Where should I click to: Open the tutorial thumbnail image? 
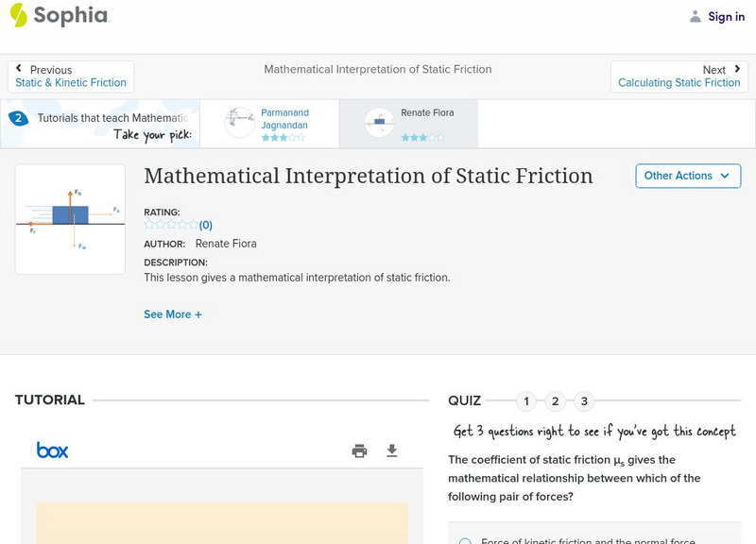click(70, 218)
